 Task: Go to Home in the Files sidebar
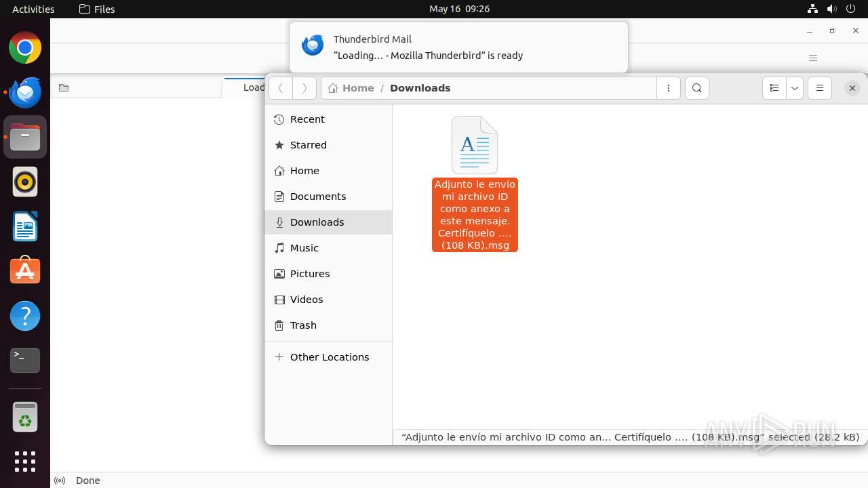(x=328, y=171)
